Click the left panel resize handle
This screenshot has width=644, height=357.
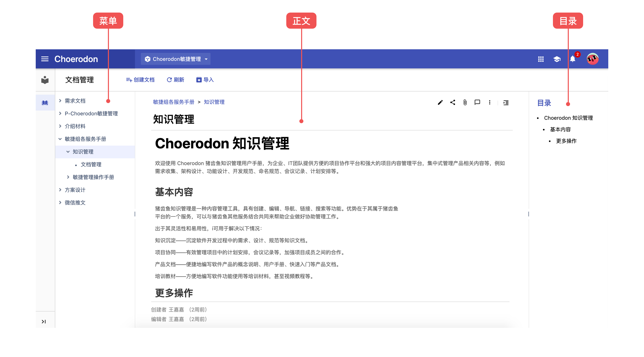(135, 214)
